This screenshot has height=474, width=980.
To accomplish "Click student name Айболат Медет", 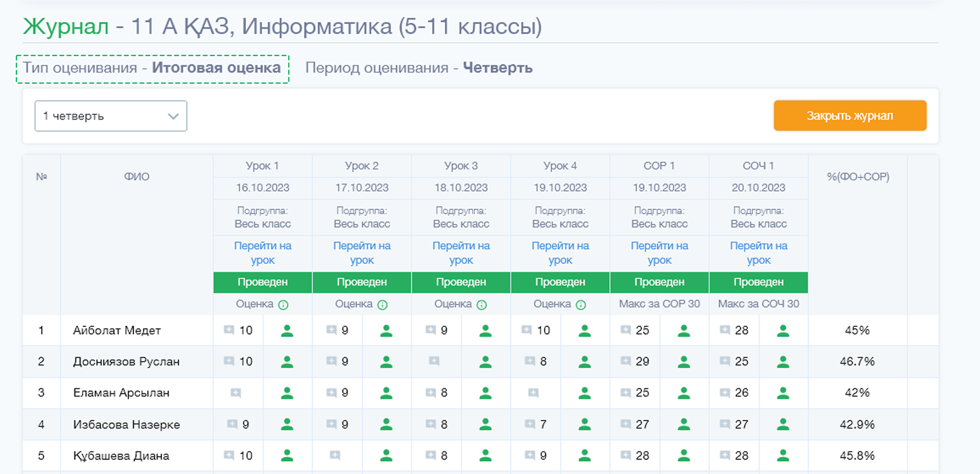I will pyautogui.click(x=117, y=331).
